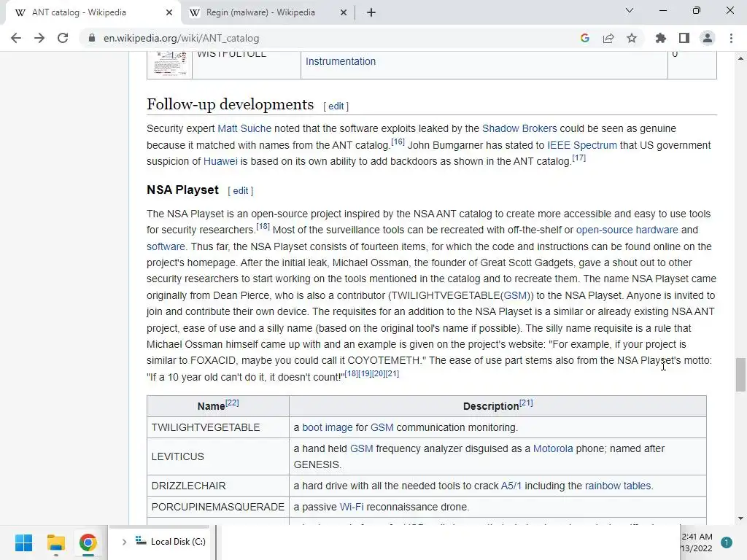The width and height of the screenshot is (747, 560).
Task: Open citation 18 after security researchers
Action: [x=263, y=227]
